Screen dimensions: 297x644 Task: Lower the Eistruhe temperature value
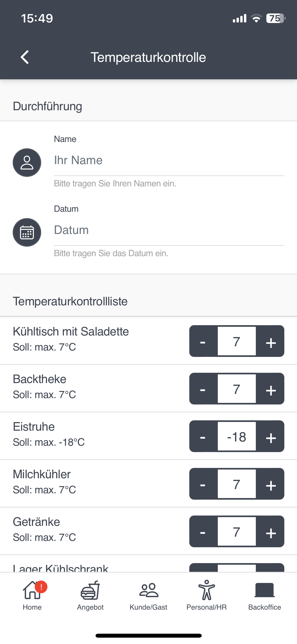click(203, 436)
